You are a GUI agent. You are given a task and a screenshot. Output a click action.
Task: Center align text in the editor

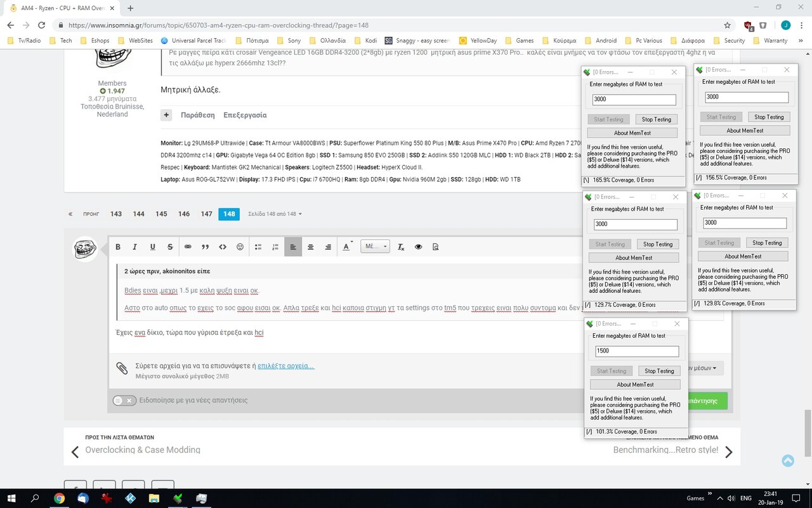[x=310, y=247]
